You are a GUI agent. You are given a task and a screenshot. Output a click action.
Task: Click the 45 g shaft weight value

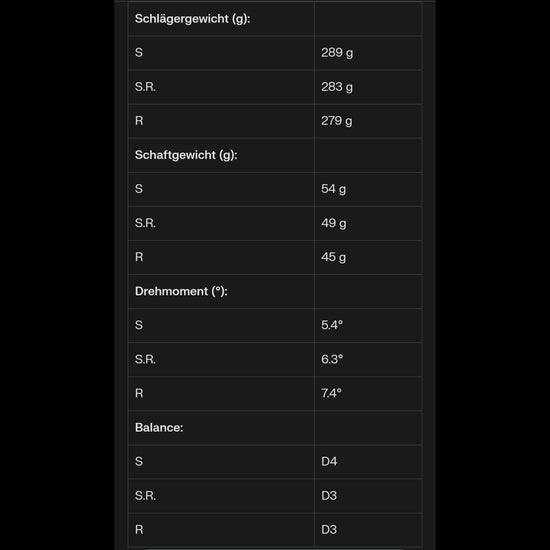pyautogui.click(x=333, y=257)
